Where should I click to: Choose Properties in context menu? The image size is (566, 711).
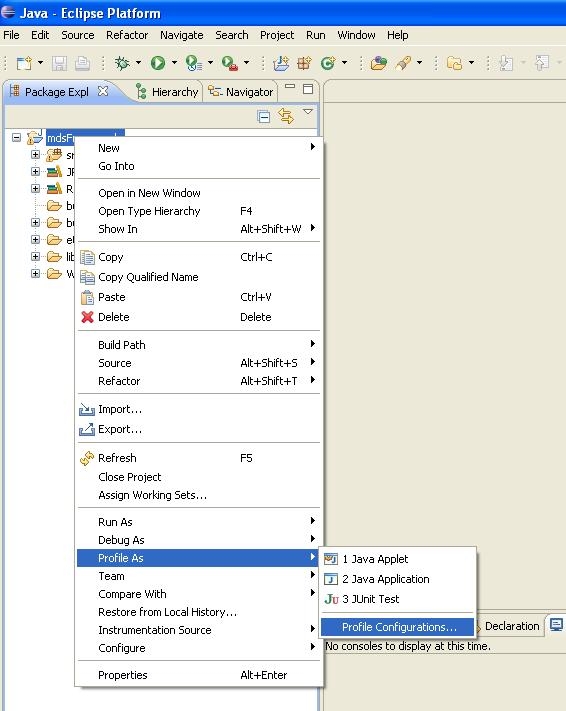(x=198, y=675)
